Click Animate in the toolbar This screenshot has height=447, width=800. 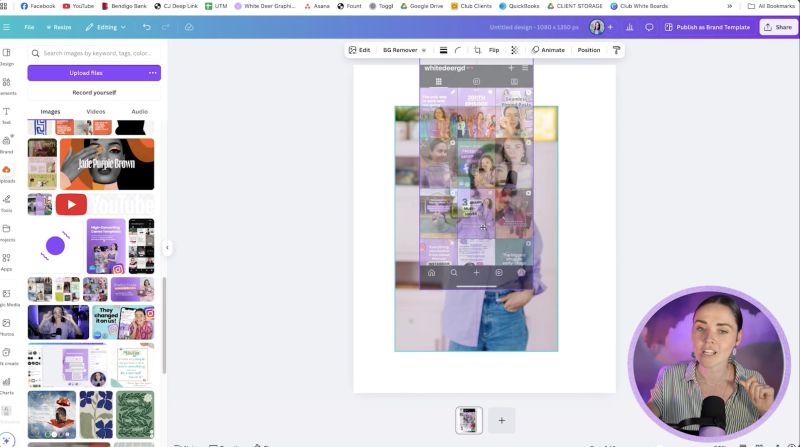click(548, 50)
